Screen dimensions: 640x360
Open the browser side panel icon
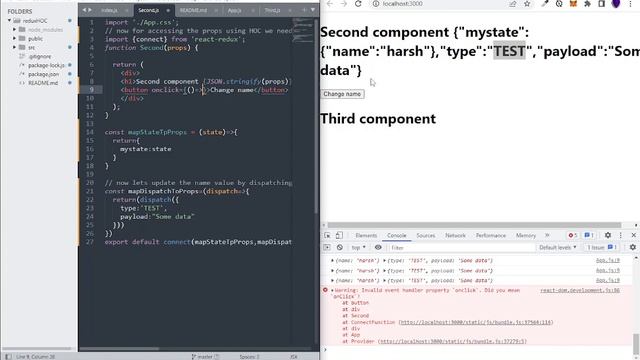601,4
